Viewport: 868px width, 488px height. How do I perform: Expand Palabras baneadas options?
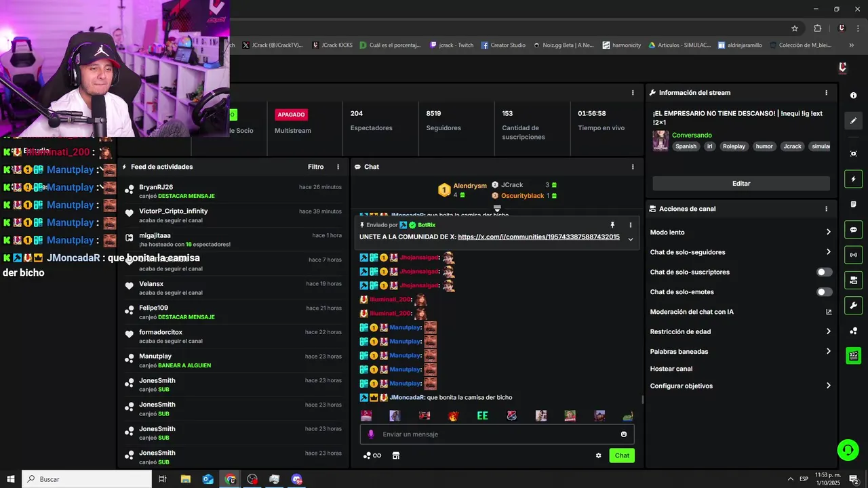[828, 351]
